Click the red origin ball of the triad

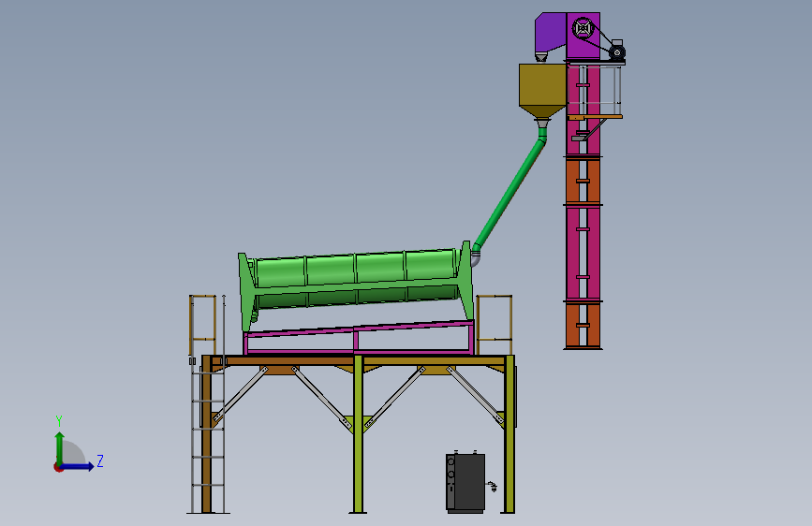pyautogui.click(x=58, y=467)
